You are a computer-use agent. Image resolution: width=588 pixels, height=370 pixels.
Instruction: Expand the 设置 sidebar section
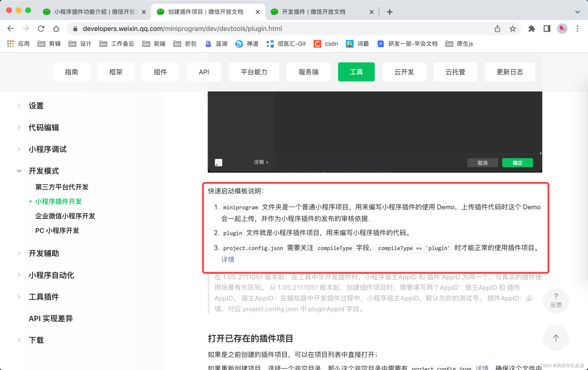click(x=36, y=106)
